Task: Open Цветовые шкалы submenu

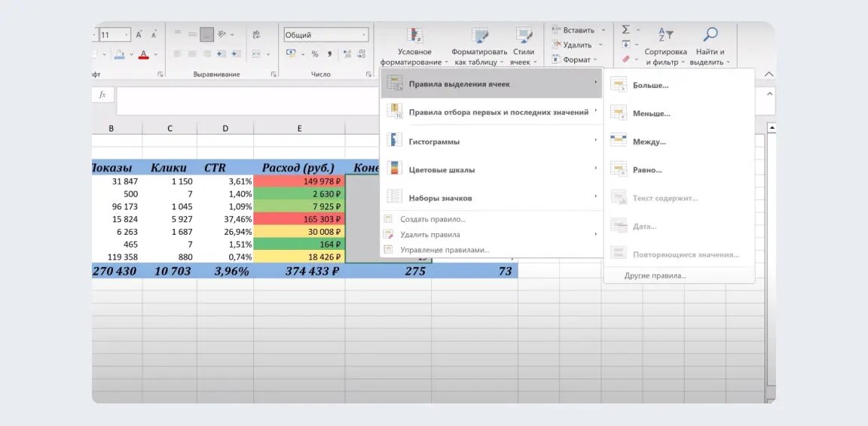Action: coord(491,170)
